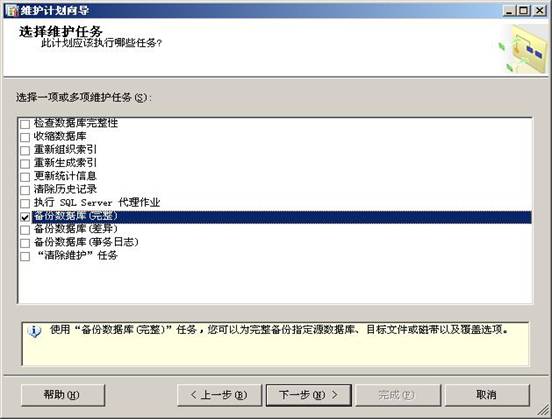
Task: Toggle 重新生成索引 checkbox
Action: tap(25, 164)
